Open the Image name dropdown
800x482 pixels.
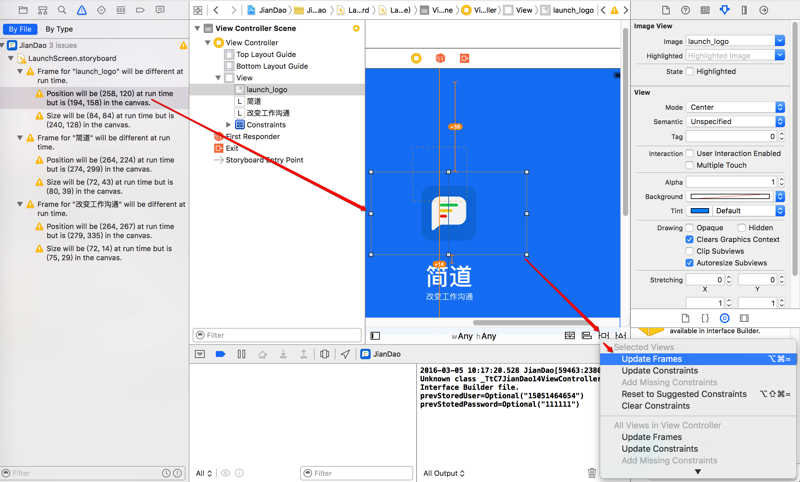780,41
